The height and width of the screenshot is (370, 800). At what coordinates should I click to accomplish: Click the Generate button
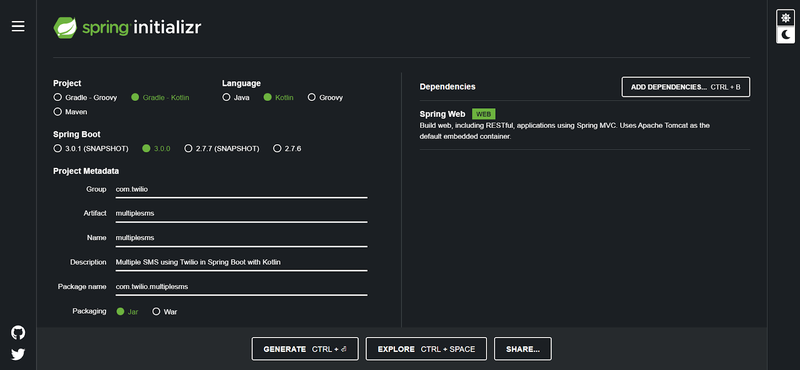[x=305, y=349]
